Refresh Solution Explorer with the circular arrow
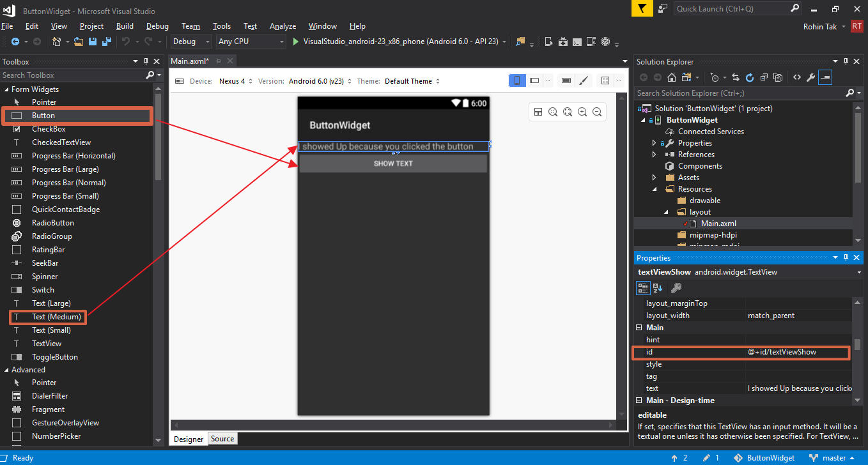Image resolution: width=868 pixels, height=465 pixels. pos(749,77)
